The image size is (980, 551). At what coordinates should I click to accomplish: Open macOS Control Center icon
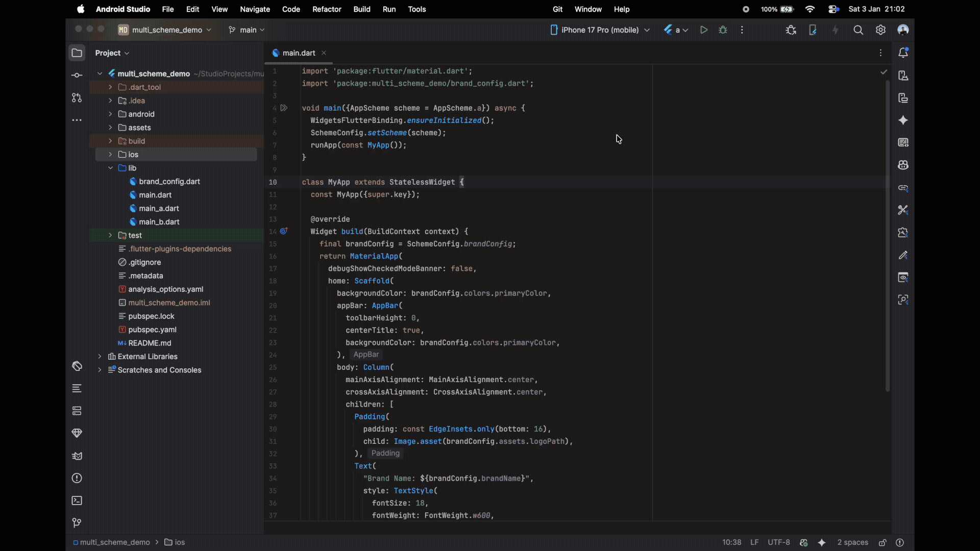pos(834,9)
